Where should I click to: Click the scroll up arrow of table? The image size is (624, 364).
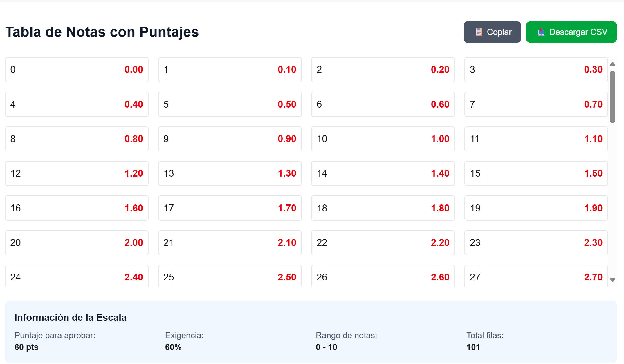[612, 64]
